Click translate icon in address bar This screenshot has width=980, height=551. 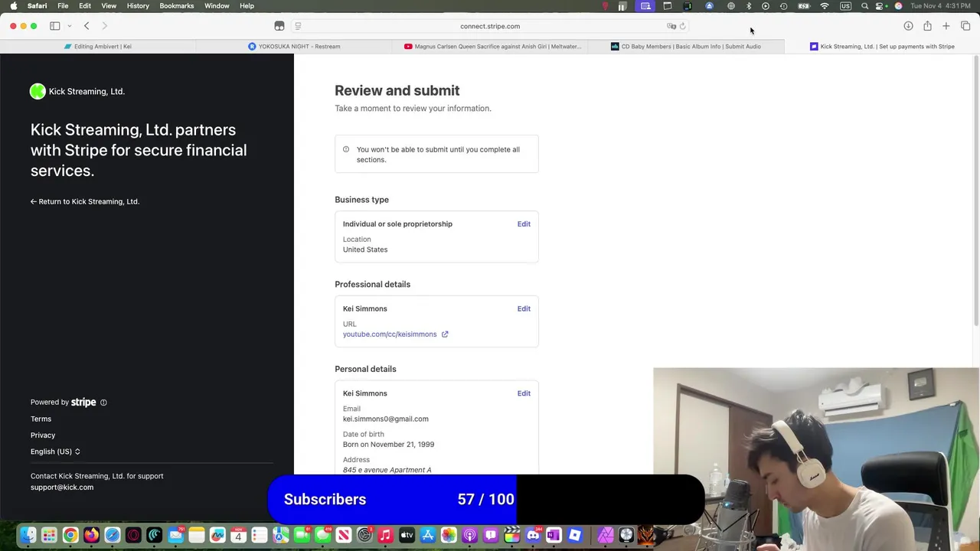tap(671, 26)
